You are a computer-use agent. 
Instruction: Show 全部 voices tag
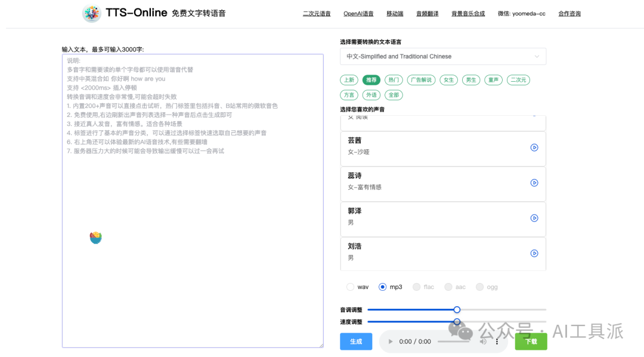click(394, 95)
